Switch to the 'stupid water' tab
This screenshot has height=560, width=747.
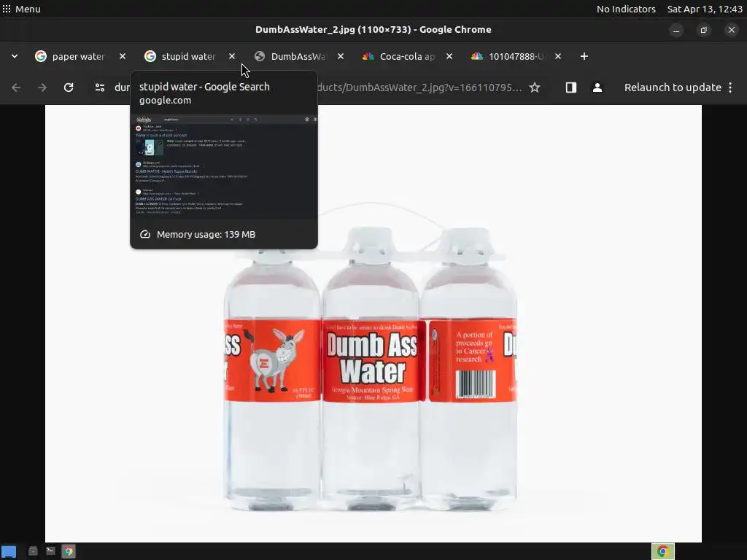coord(188,56)
